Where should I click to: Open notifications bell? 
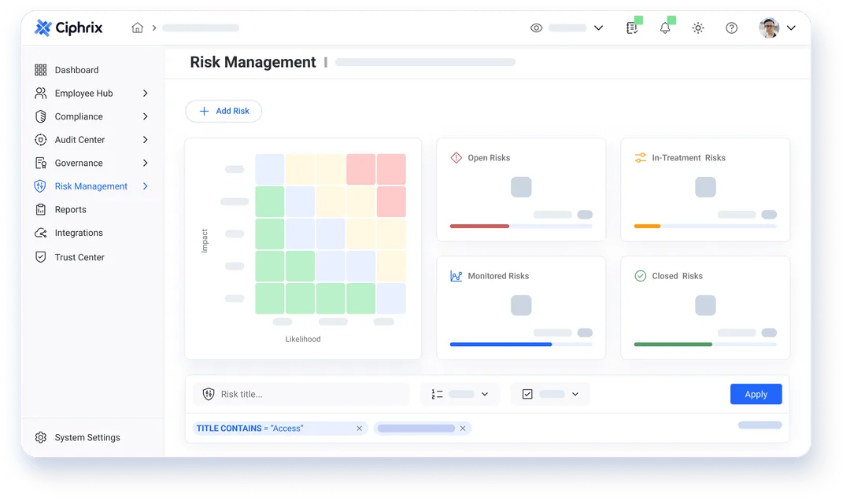pos(665,28)
